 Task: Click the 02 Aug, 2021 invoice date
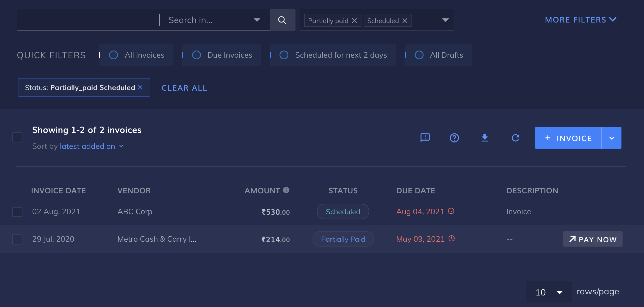tap(56, 211)
